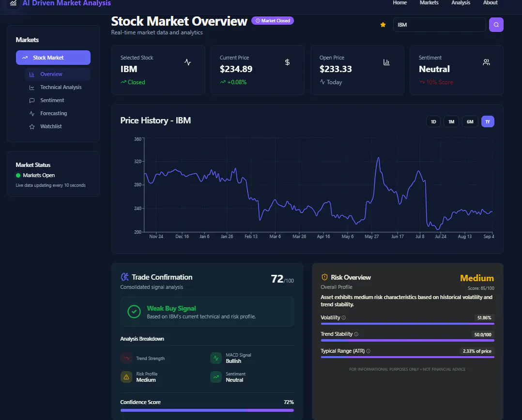
Task: Click the stock search input containing IBM
Action: click(x=440, y=25)
